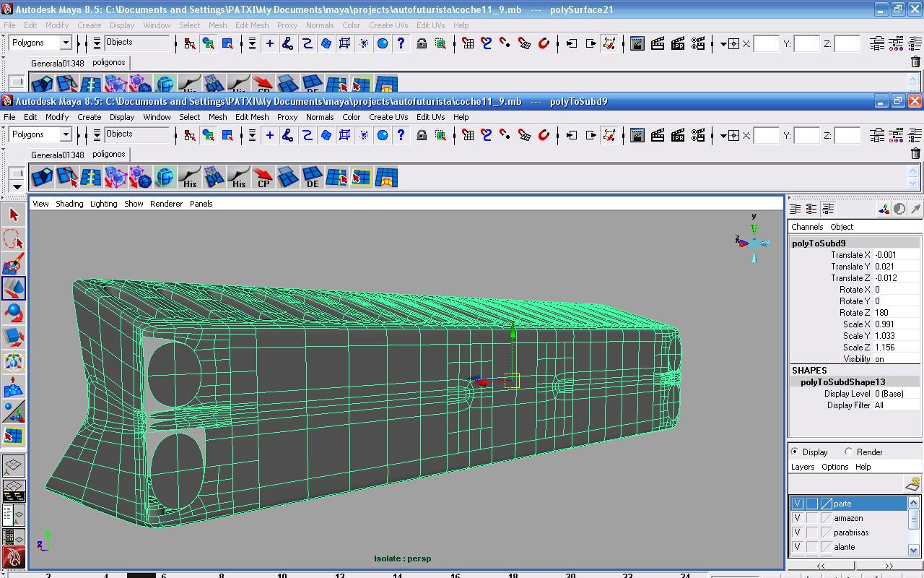Viewport: 924px width, 578px height.
Task: Open selection mask menu beside Objects field, front window
Action: click(97, 135)
